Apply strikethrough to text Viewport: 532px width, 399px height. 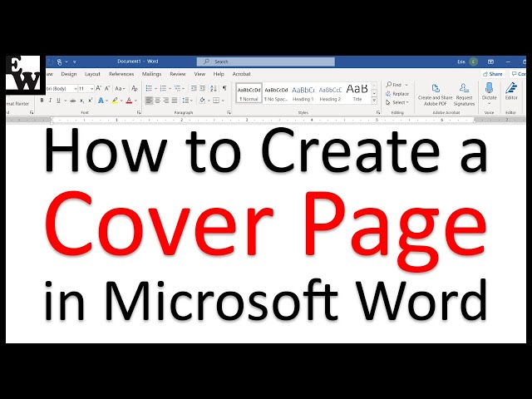72,101
